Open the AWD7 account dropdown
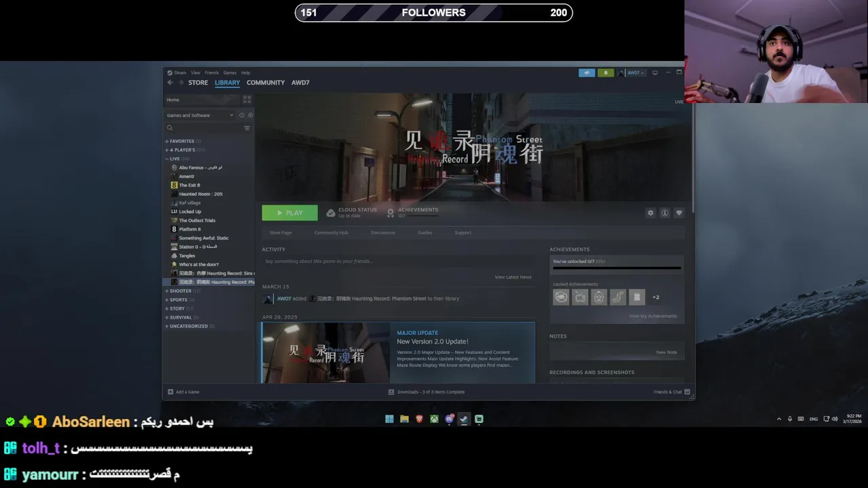Image resolution: width=868 pixels, height=488 pixels. (635, 73)
